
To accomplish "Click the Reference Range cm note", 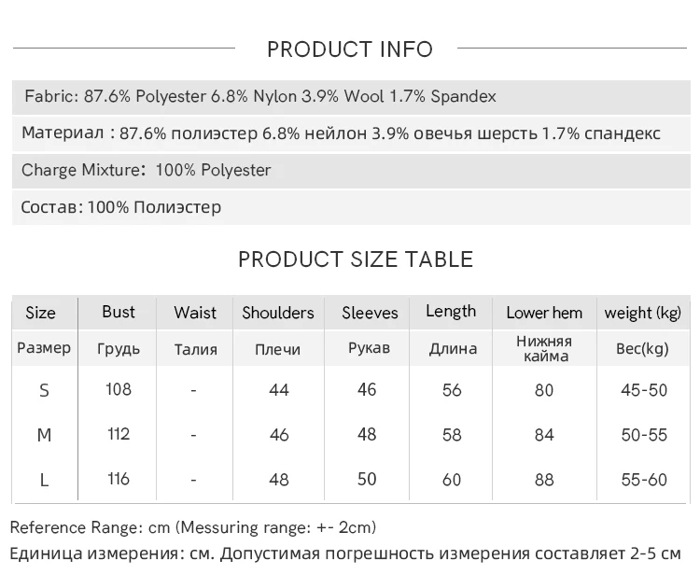I will [193, 527].
